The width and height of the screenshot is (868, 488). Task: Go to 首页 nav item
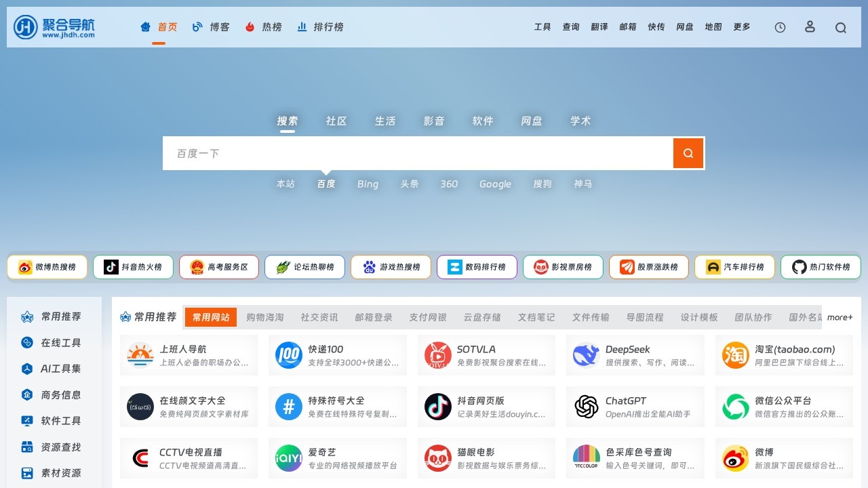(x=159, y=27)
